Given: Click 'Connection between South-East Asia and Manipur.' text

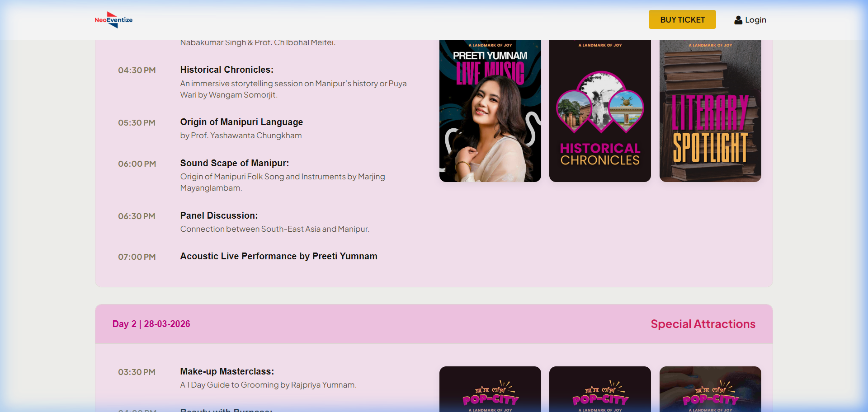Looking at the screenshot, I should point(275,229).
